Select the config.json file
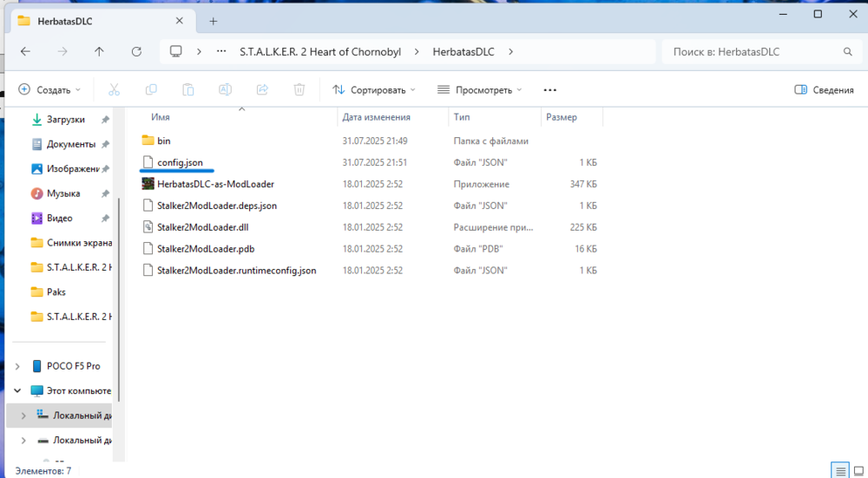Viewport: 868px width, 478px height. tap(180, 162)
